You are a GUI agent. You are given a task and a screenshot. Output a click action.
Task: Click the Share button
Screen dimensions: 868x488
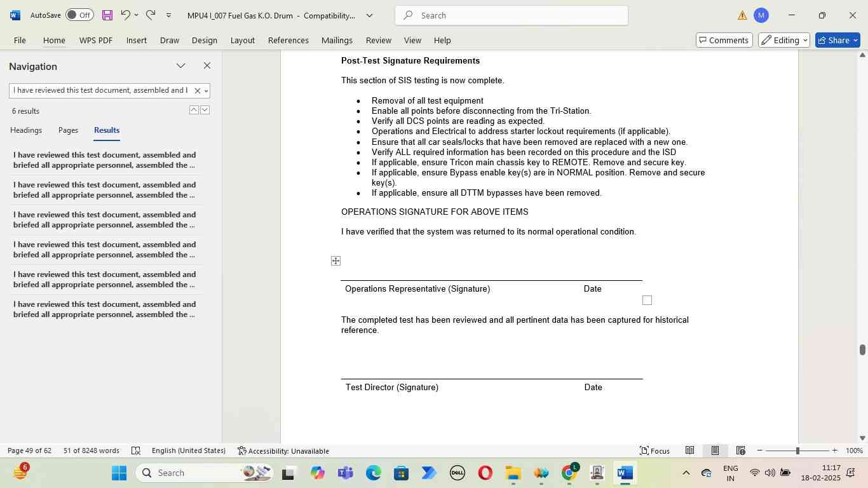coord(837,40)
